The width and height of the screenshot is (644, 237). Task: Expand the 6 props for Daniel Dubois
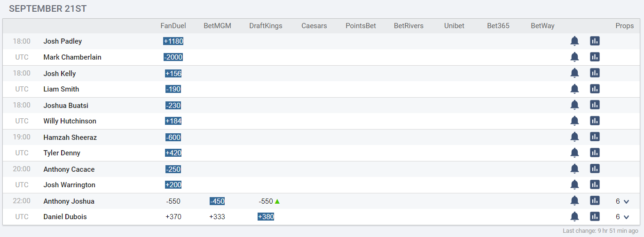pos(622,217)
